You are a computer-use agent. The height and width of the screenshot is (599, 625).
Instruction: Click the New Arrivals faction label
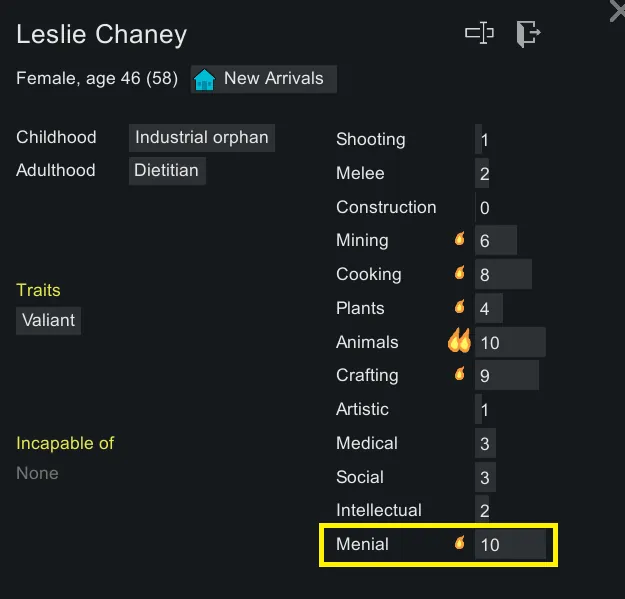pos(273,79)
